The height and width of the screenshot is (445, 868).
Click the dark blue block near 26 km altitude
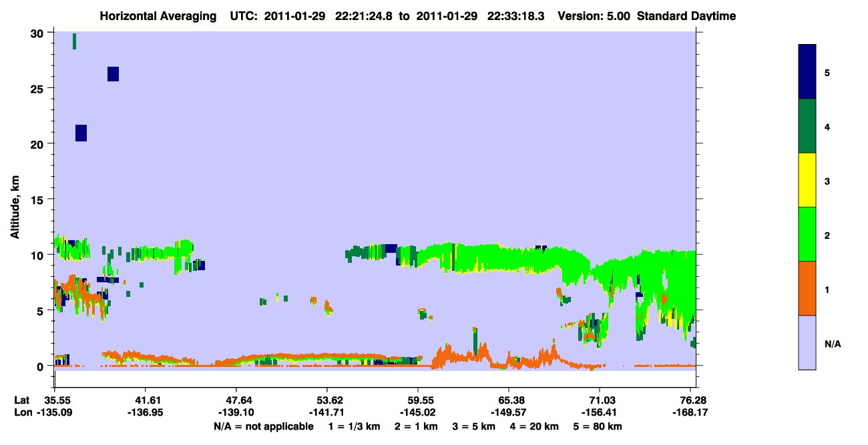coord(113,74)
